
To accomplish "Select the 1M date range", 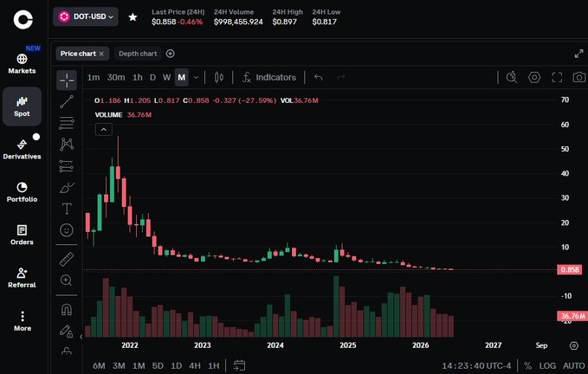I will click(x=139, y=365).
